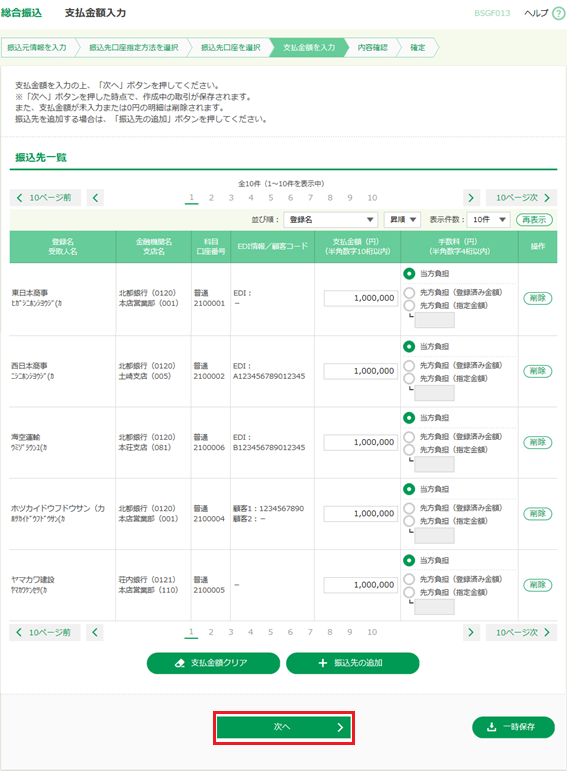Click the 支払金額クリア button
This screenshot has height=771, width=567.
213,663
